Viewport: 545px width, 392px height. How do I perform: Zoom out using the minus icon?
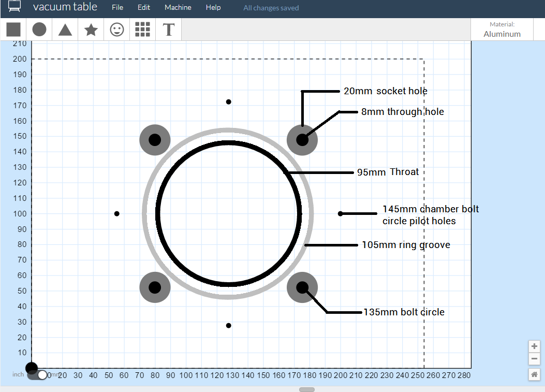(x=534, y=359)
